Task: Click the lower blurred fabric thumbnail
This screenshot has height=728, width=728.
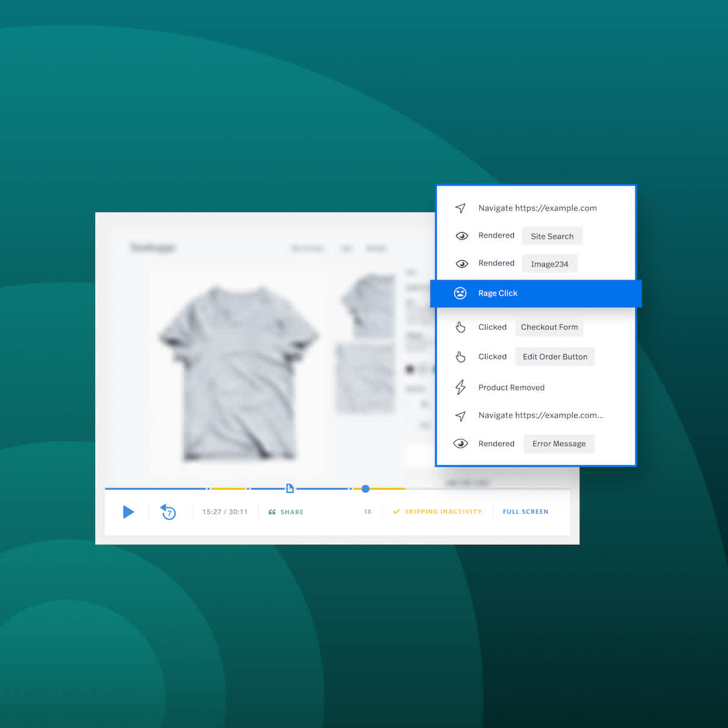Action: click(365, 378)
